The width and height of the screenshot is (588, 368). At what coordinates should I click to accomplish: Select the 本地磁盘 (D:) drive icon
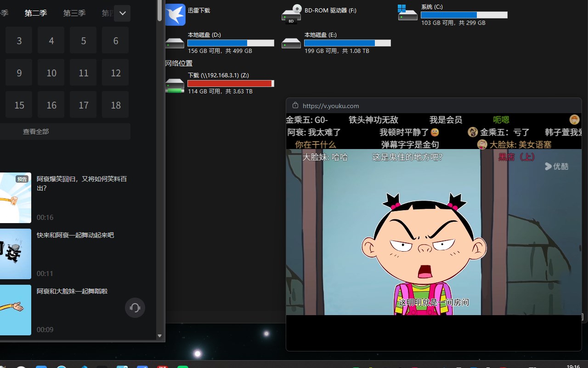pyautogui.click(x=175, y=43)
